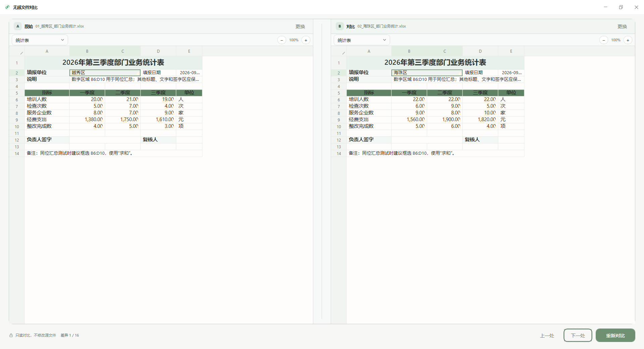Go to previous difference with 上一处
644x349 pixels.
pyautogui.click(x=547, y=336)
